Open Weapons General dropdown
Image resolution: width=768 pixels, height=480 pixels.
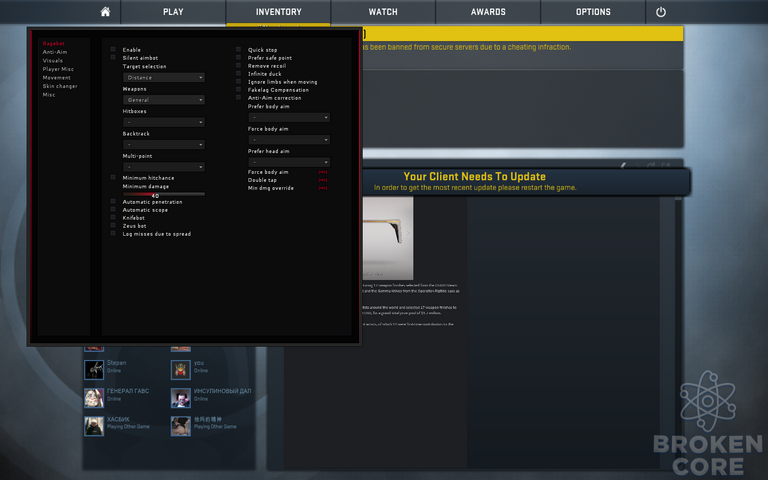pyautogui.click(x=164, y=100)
